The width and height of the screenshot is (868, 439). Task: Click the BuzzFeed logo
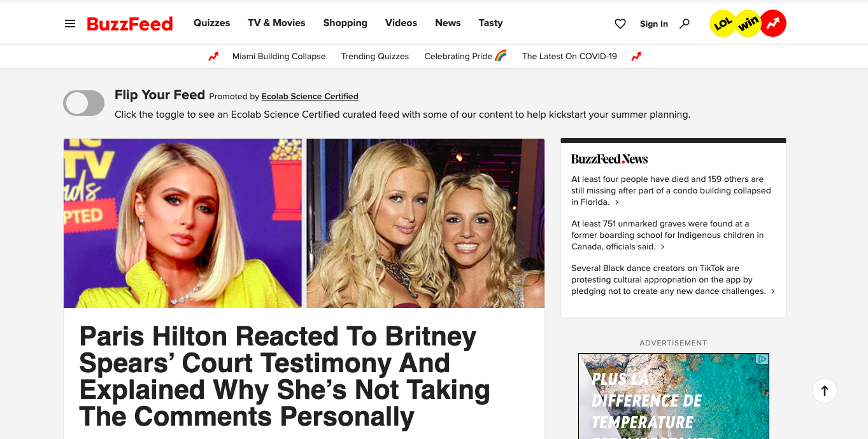(x=130, y=24)
